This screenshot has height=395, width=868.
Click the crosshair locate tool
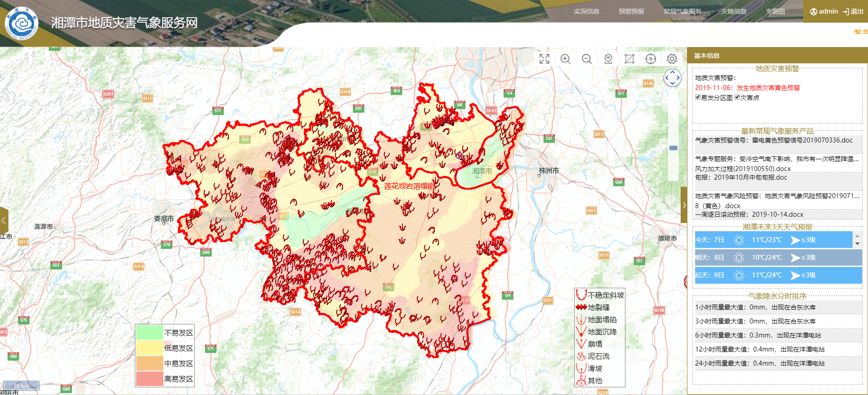point(651,59)
